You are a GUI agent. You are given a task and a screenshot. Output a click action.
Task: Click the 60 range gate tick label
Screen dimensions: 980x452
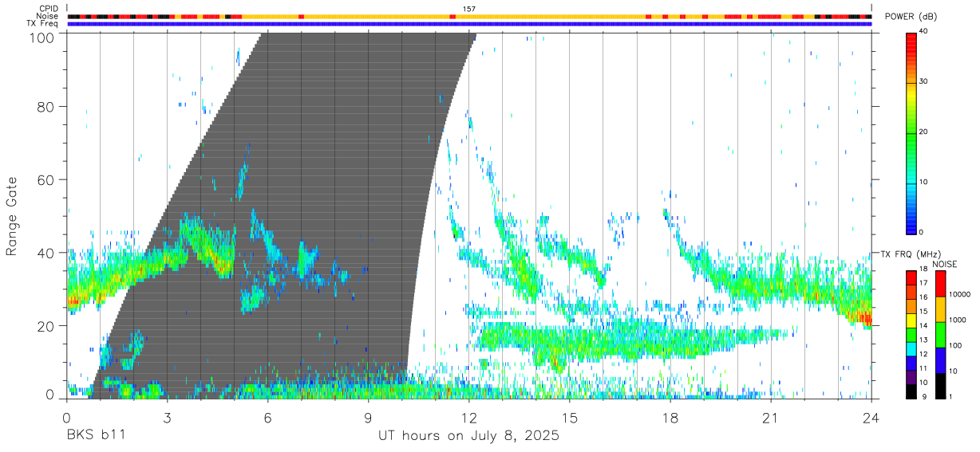tap(47, 180)
